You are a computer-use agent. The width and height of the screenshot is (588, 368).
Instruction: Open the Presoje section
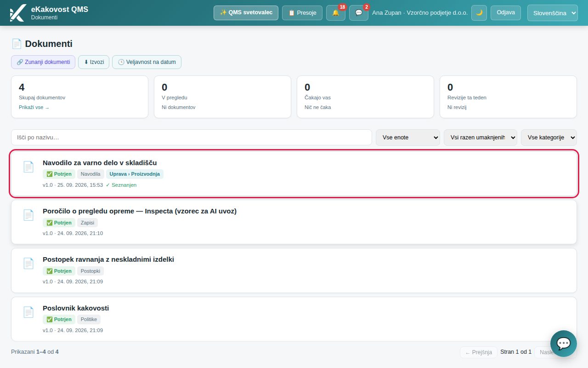302,13
